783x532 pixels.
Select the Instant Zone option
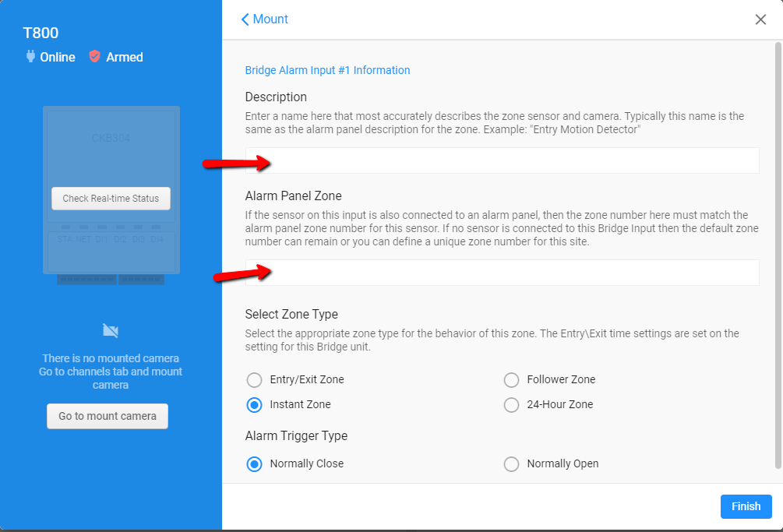[x=254, y=404]
